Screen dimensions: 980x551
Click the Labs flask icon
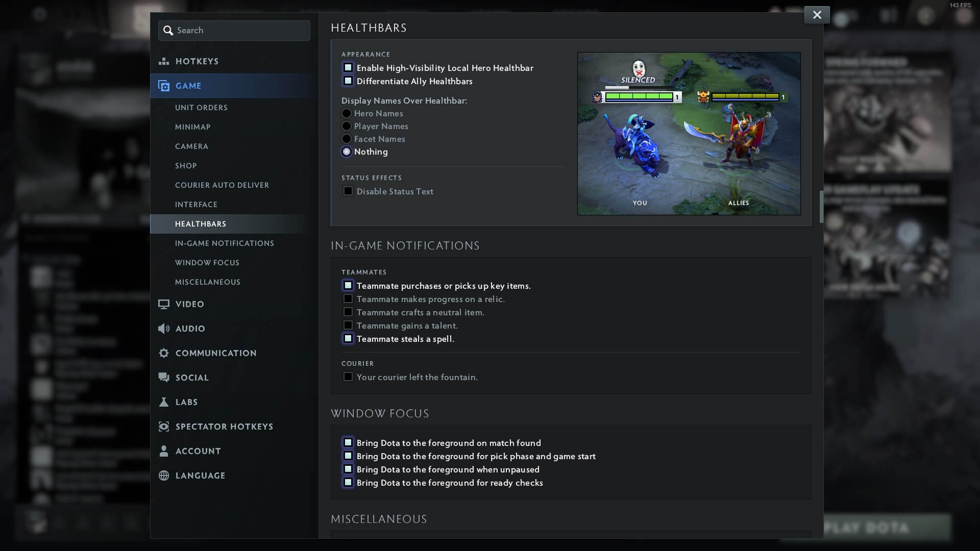(x=164, y=402)
